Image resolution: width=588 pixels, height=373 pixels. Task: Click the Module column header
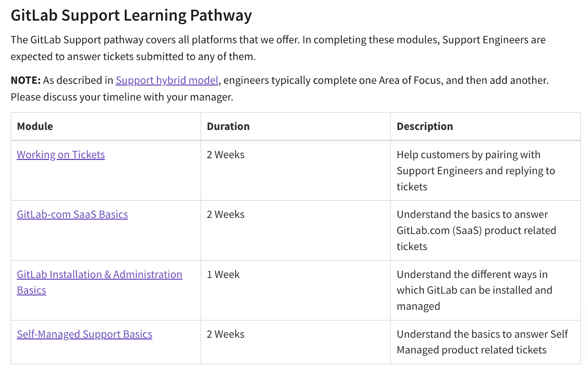coord(35,127)
